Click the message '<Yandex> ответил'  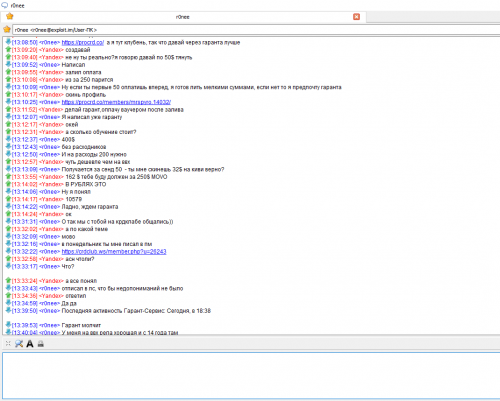(x=62, y=296)
